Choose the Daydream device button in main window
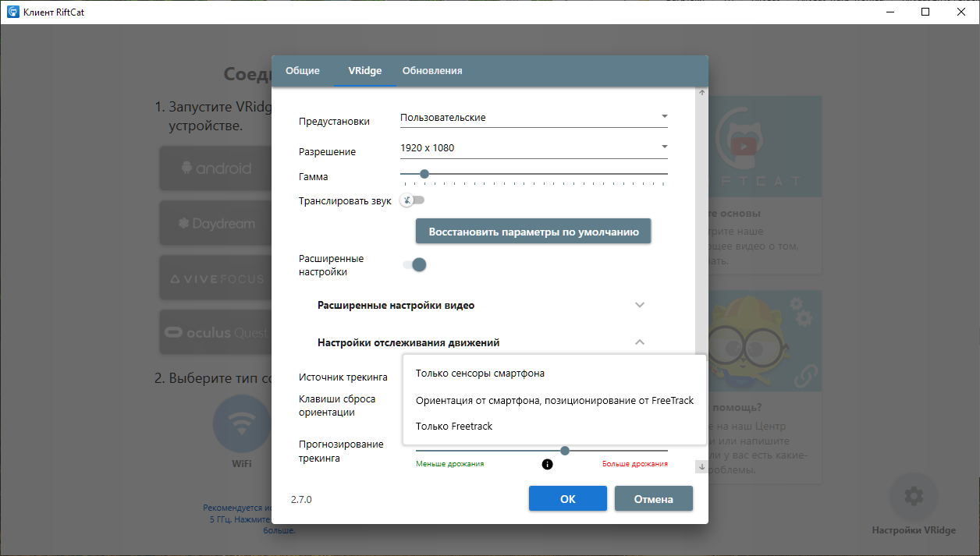Screen dimensions: 980x556 click(x=216, y=223)
